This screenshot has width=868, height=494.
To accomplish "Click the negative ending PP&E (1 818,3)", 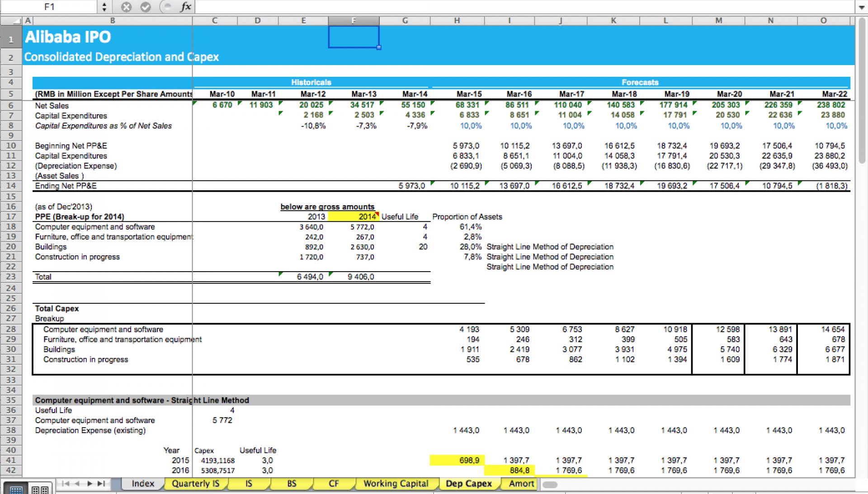I will (x=831, y=186).
